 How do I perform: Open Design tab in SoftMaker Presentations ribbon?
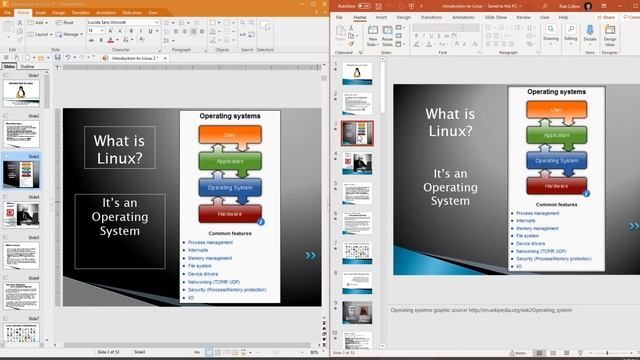click(58, 13)
